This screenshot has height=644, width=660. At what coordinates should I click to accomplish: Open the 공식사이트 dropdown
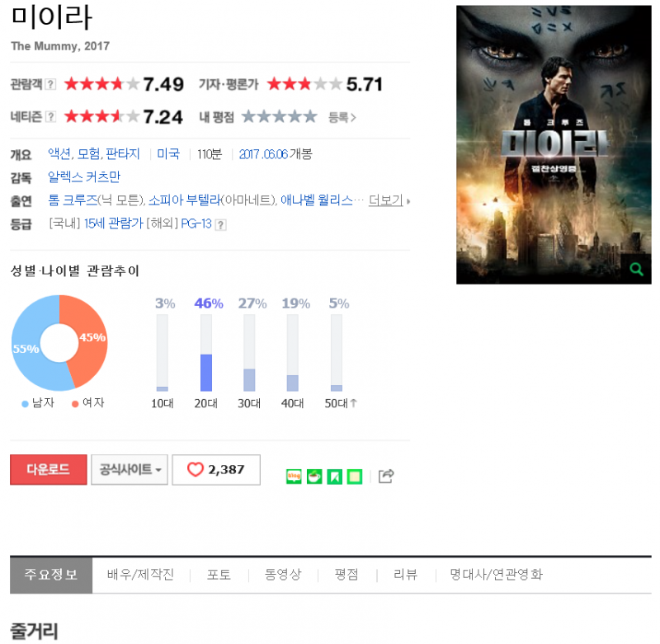(130, 469)
